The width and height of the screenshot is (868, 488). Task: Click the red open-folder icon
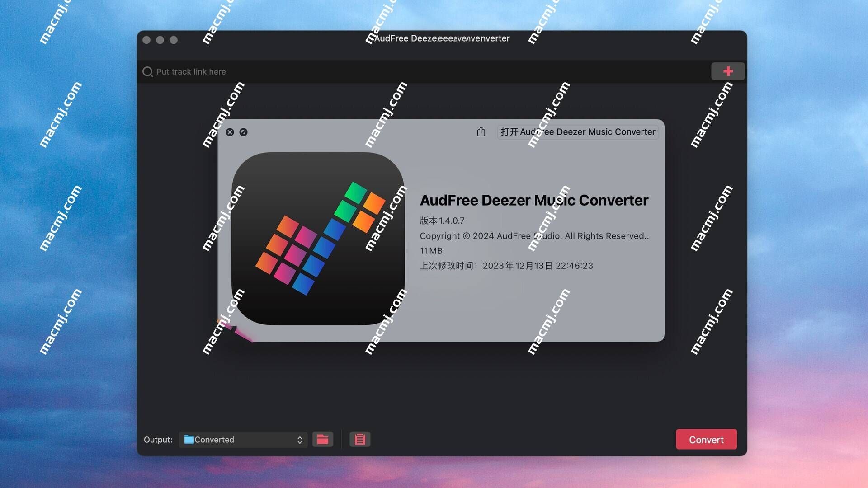pos(323,439)
